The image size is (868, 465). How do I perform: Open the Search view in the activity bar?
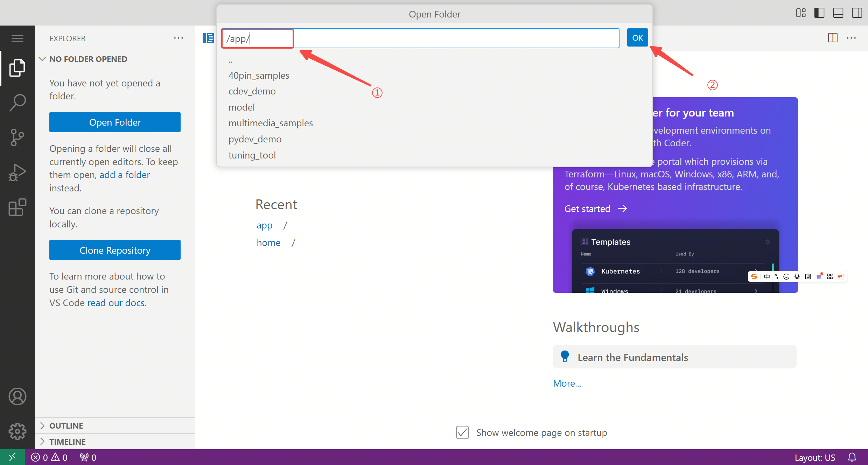[x=17, y=103]
